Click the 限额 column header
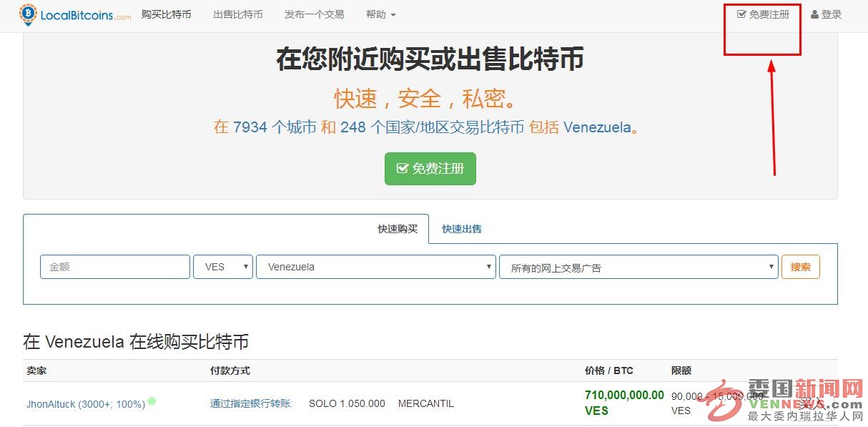 [x=681, y=370]
